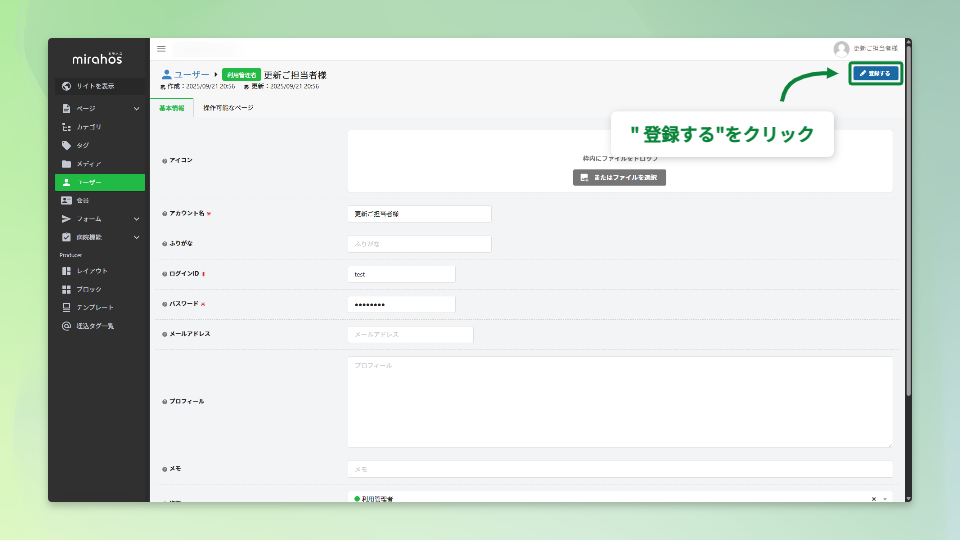960x540 pixels.
Task: Clear the selected role with the × button
Action: pos(873,498)
